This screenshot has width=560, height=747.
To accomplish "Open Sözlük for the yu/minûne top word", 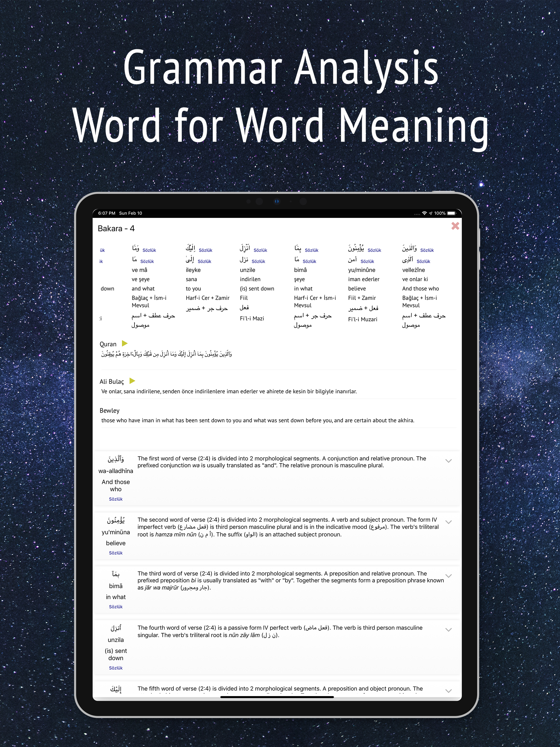I will pos(374,250).
